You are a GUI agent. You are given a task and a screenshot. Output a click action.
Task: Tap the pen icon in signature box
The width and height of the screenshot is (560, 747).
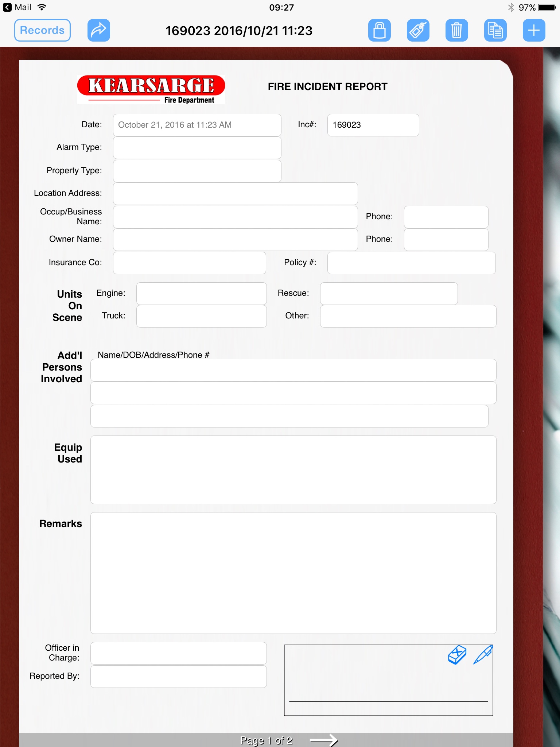pyautogui.click(x=483, y=655)
